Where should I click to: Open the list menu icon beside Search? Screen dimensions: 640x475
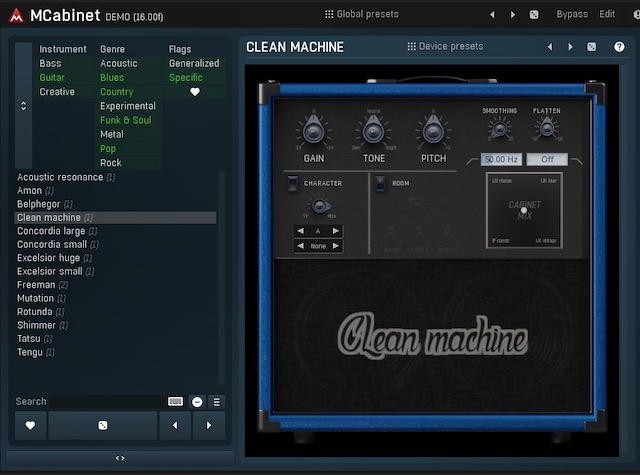(x=216, y=401)
